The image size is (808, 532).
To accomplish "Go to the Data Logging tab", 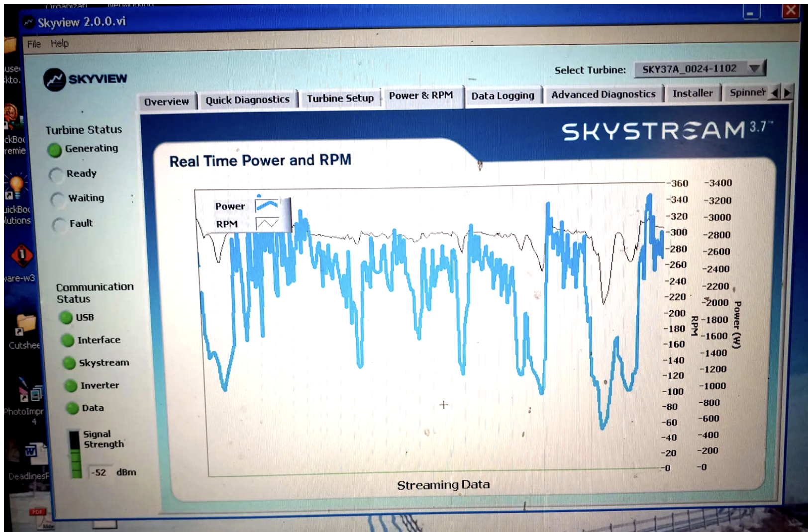I will click(x=503, y=95).
